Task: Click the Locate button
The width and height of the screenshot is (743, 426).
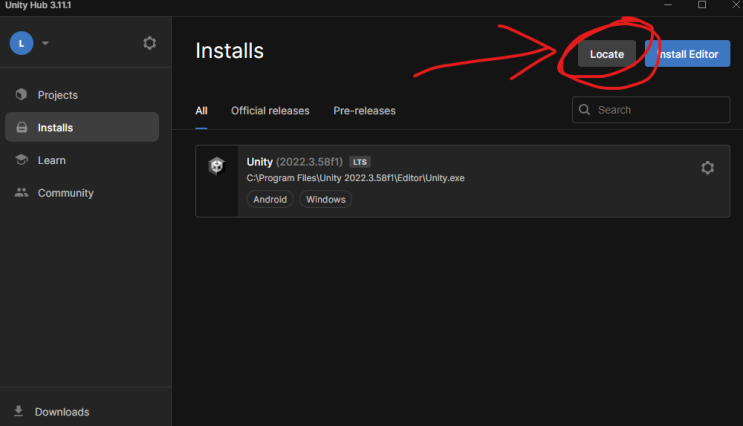Action: pos(607,54)
